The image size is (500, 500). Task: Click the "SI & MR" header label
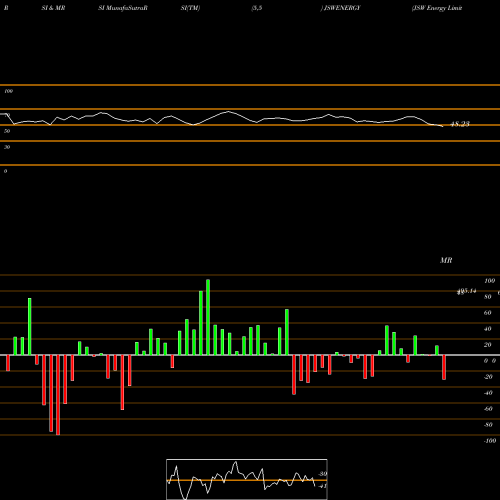coord(53,8)
